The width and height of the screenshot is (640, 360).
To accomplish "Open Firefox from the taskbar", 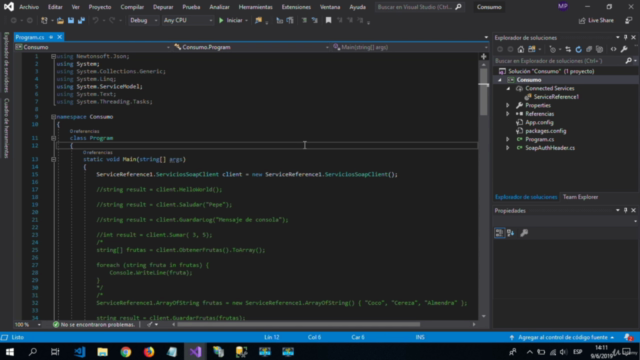I will pyautogui.click(x=149, y=352).
